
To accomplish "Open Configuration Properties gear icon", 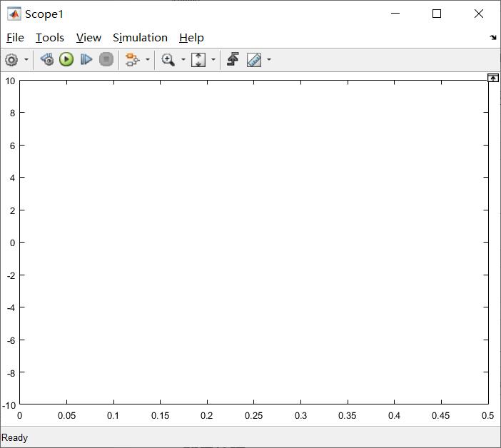I will click(12, 60).
